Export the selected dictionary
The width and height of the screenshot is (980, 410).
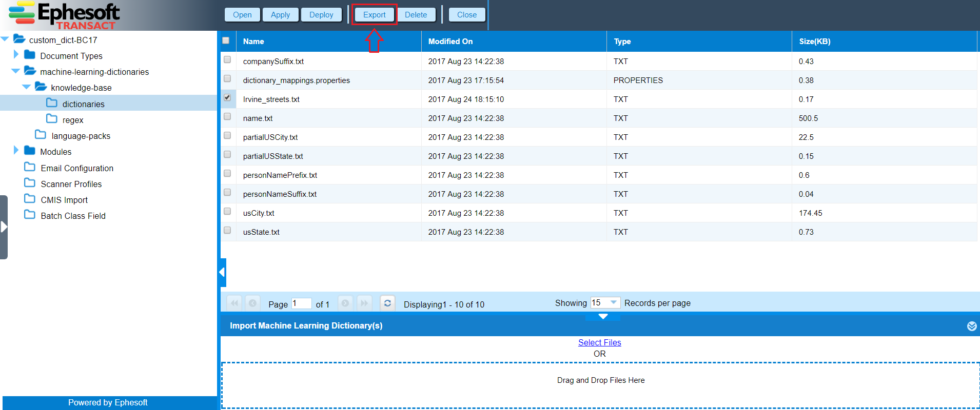pos(374,15)
